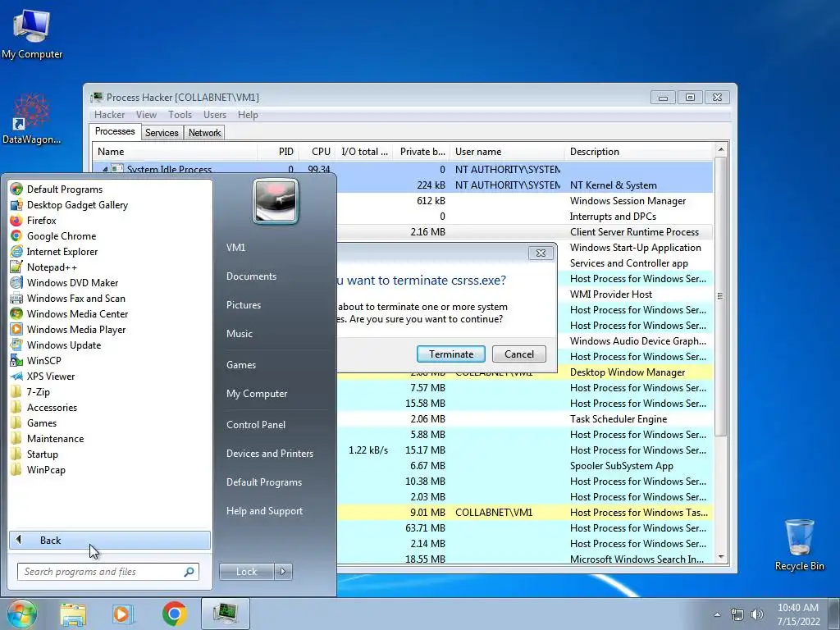Open the View menu in Process Hacker
Image resolution: width=840 pixels, height=630 pixels.
pyautogui.click(x=146, y=115)
